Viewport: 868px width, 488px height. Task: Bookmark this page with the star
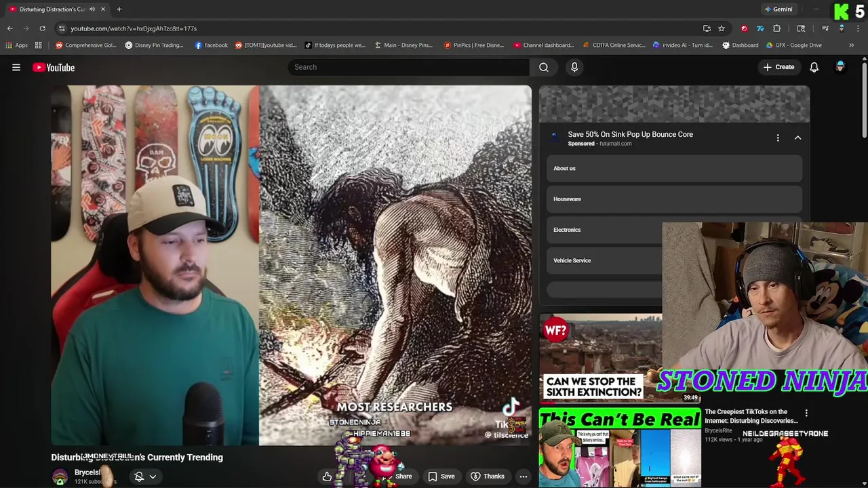(x=722, y=28)
